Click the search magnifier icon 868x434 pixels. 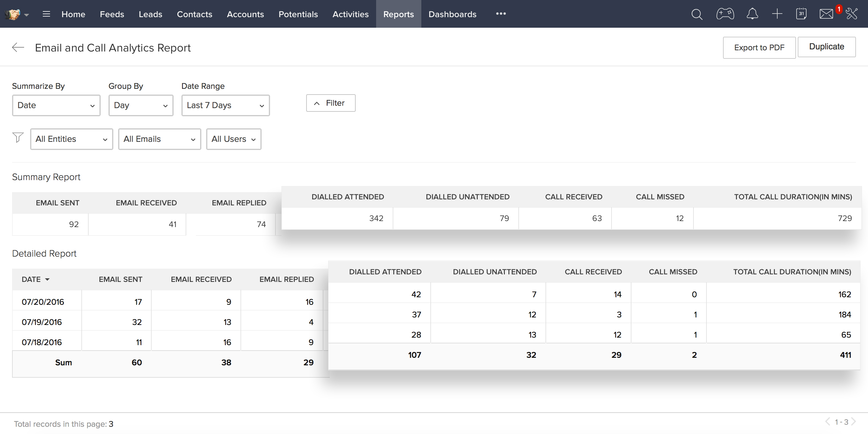pyautogui.click(x=697, y=14)
